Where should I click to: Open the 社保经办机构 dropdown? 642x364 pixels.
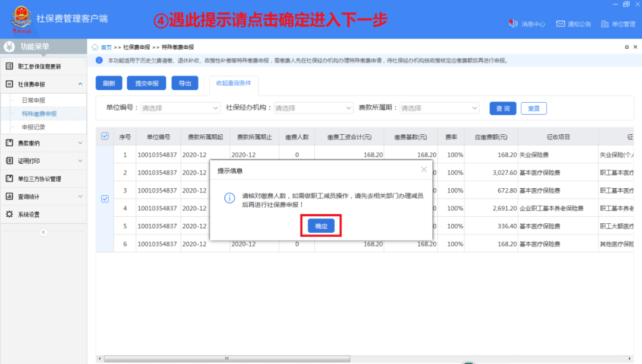click(x=313, y=108)
